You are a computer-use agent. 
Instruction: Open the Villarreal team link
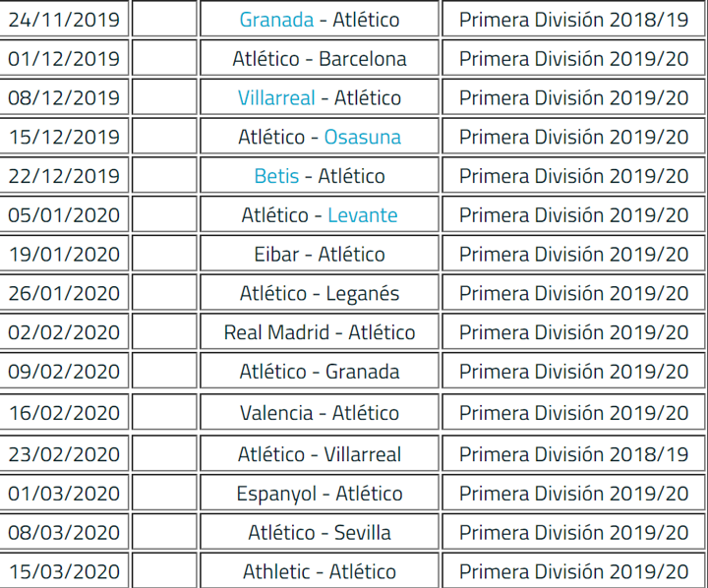click(x=276, y=98)
